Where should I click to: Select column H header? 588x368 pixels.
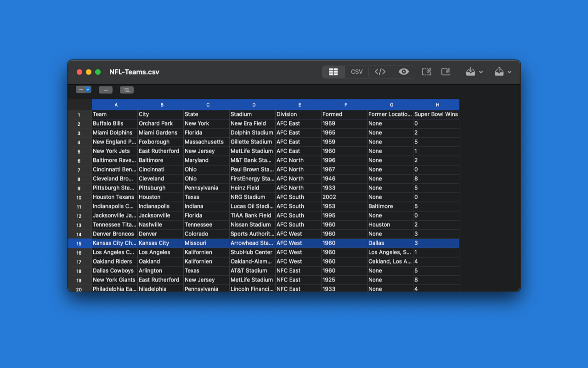pos(437,105)
